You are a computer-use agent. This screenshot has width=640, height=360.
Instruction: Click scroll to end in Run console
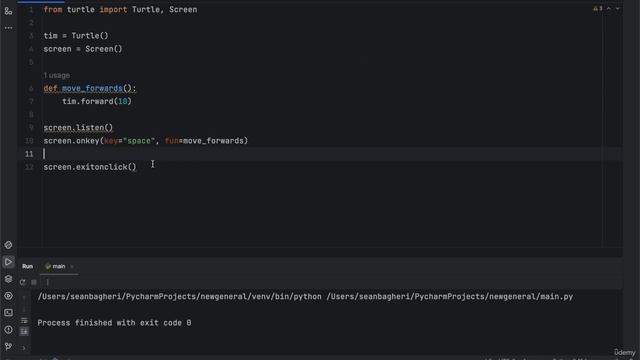(x=24, y=331)
